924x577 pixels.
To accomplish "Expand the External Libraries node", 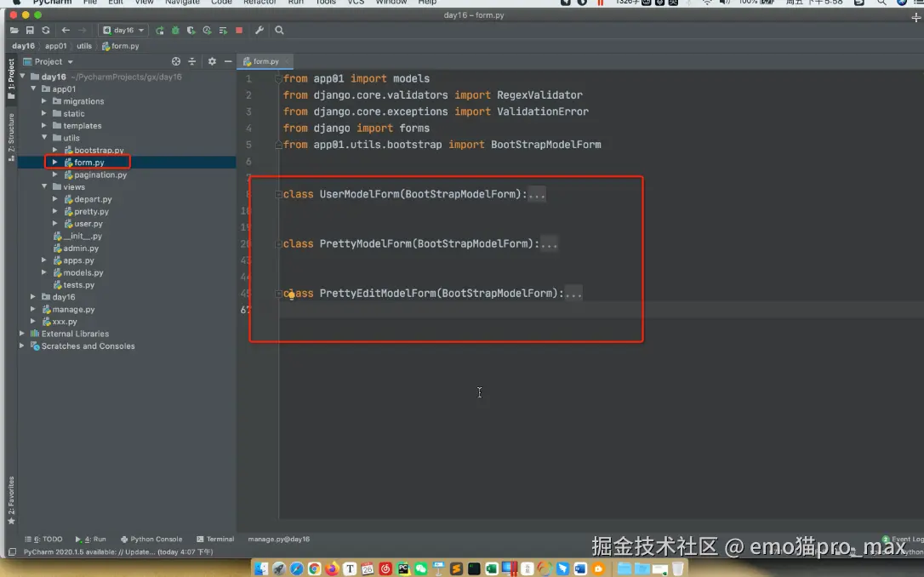I will 22,334.
